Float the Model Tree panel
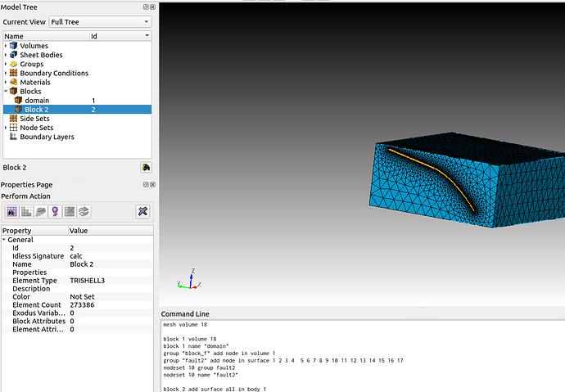This screenshot has width=565, height=392. (x=146, y=7)
